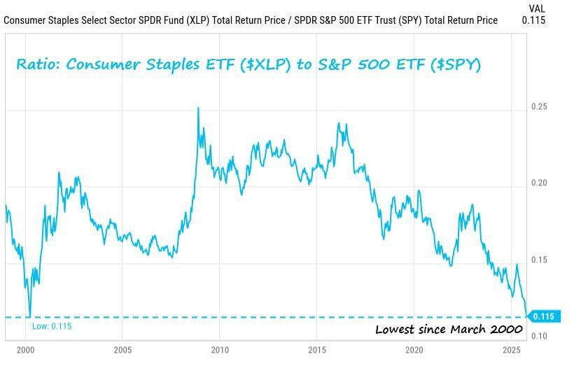
Task: Click the highest peak of the ratio line
Action: [198, 108]
